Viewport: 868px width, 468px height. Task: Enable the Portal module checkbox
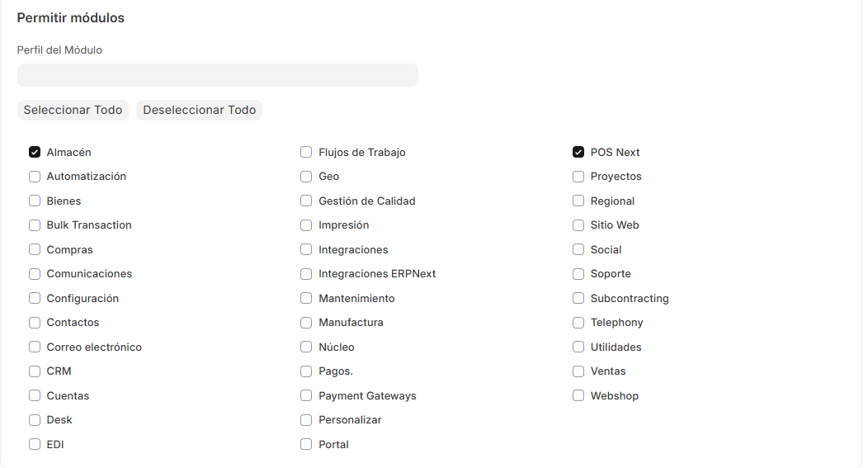[x=306, y=445]
